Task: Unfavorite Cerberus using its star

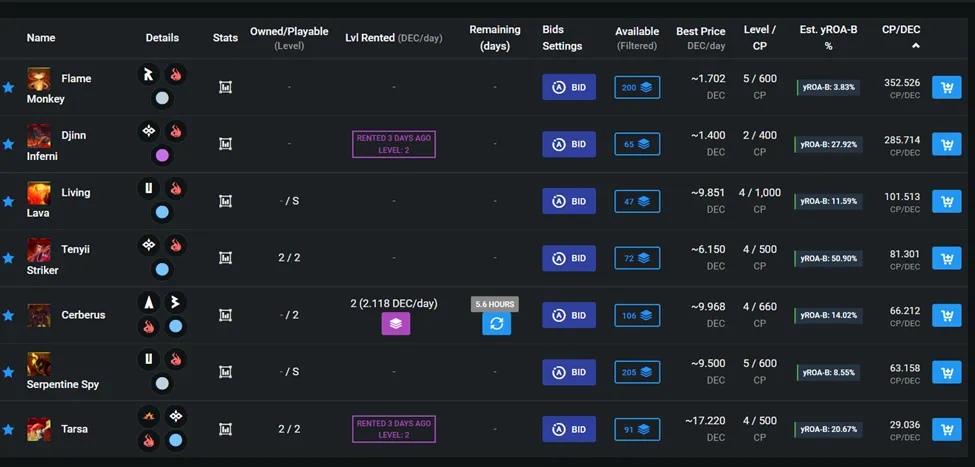Action: [8, 315]
